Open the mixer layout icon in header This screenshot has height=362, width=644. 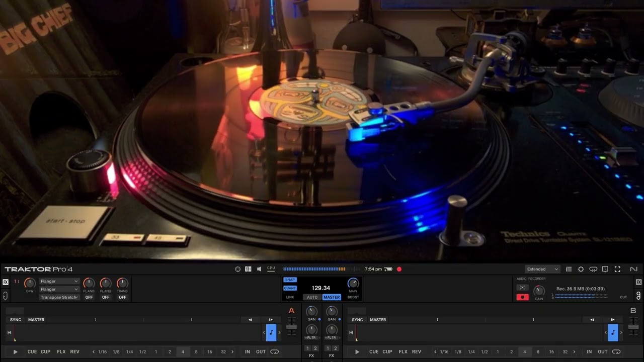(x=248, y=269)
